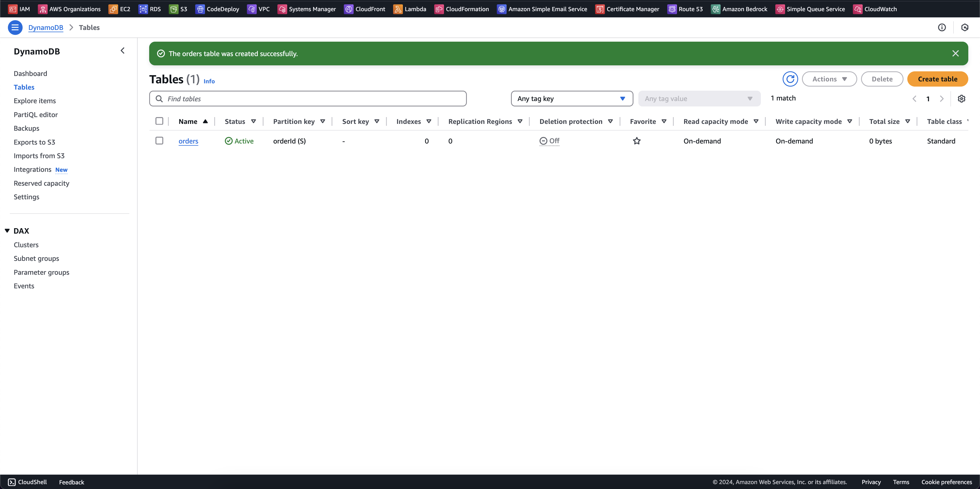The image size is (980, 489).
Task: Open the CloudWatch shortcut
Action: click(875, 9)
